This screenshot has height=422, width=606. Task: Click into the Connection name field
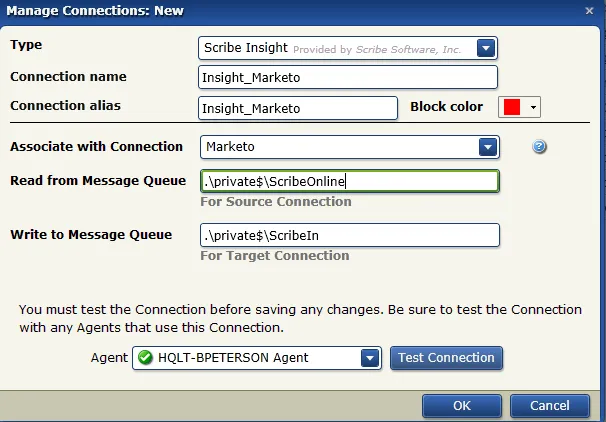click(x=348, y=77)
